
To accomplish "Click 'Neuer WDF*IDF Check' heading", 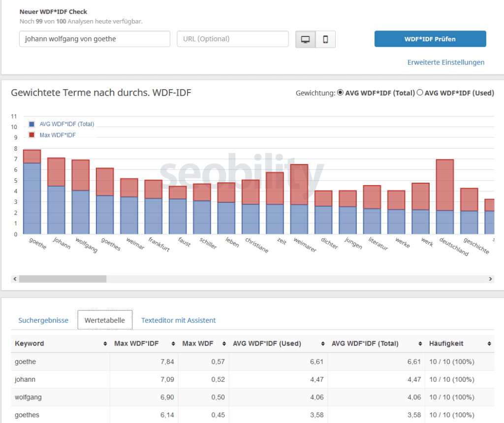I will (53, 12).
